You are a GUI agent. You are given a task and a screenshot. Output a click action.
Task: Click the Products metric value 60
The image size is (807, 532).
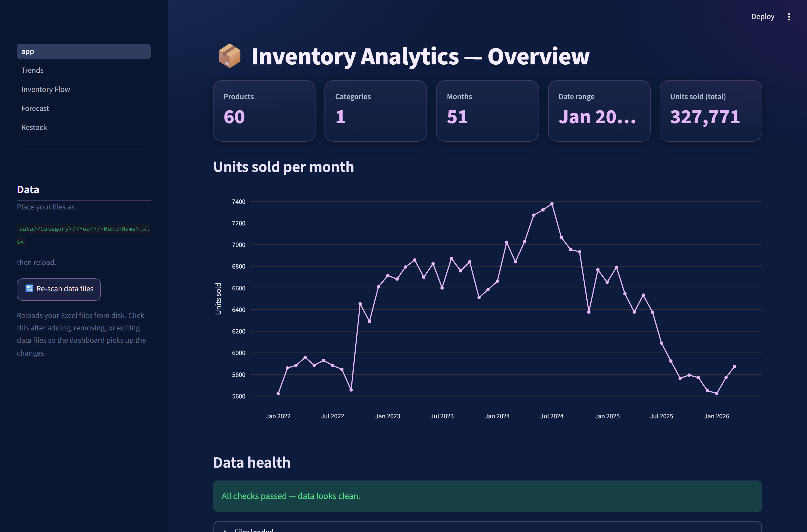[x=234, y=117]
